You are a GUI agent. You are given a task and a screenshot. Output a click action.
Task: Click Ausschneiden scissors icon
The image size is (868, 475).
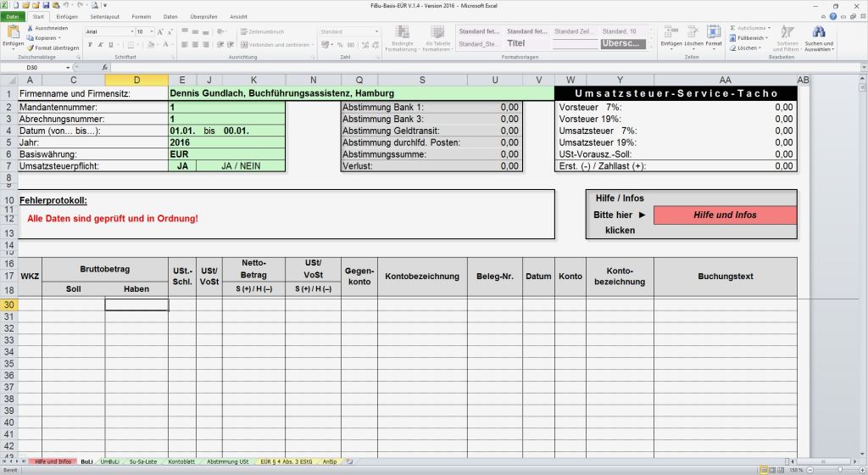point(31,28)
